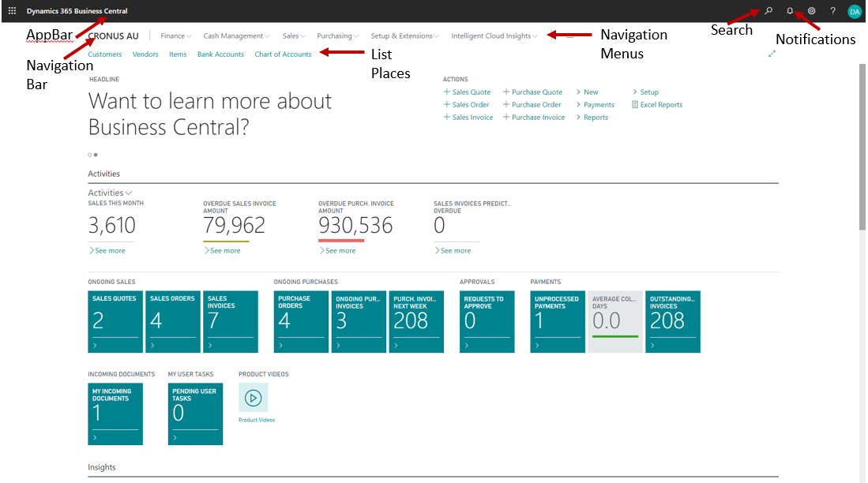Click the vertical page scrollbar
This screenshot has width=868, height=483.
click(862, 237)
